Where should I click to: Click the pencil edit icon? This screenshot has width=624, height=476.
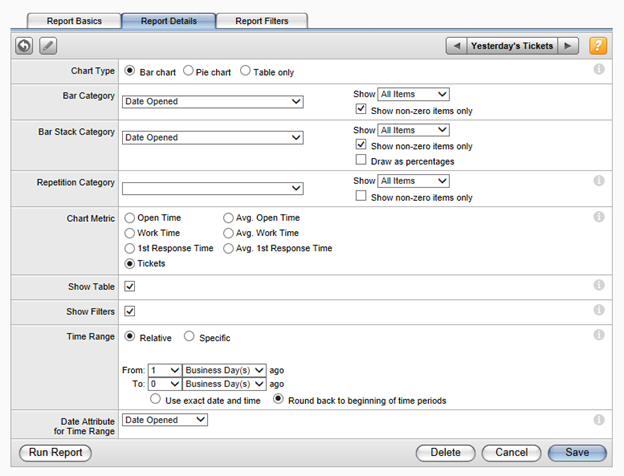point(48,46)
